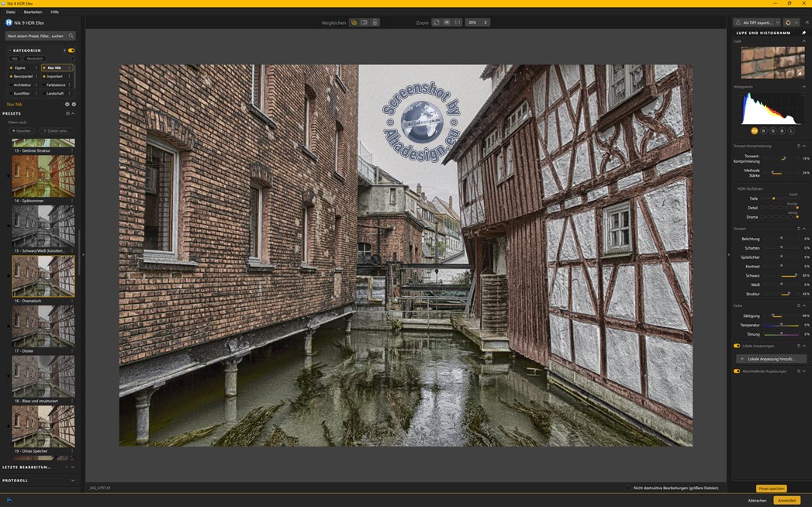Toggle Lokale Anpassungen on or off
The image size is (812, 507).
click(x=737, y=346)
